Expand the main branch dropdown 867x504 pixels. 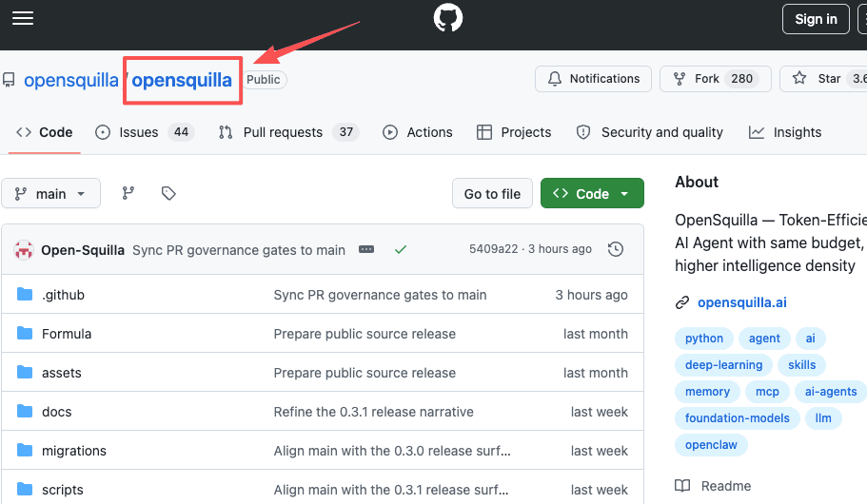point(50,193)
